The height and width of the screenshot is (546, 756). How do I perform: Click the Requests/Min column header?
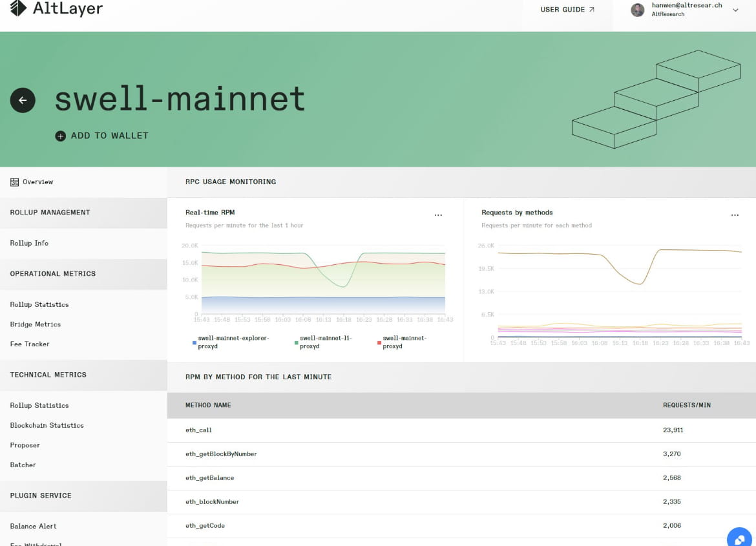(687, 405)
